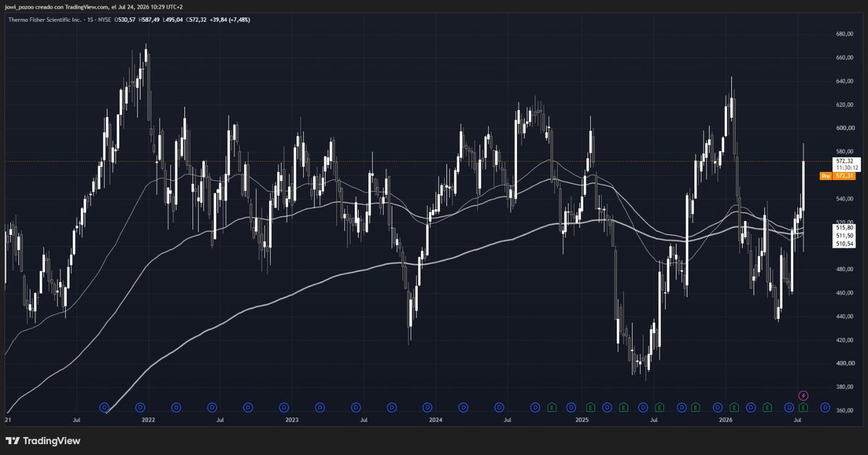Open the first green earnings E marker
868x455 pixels.
pos(552,409)
